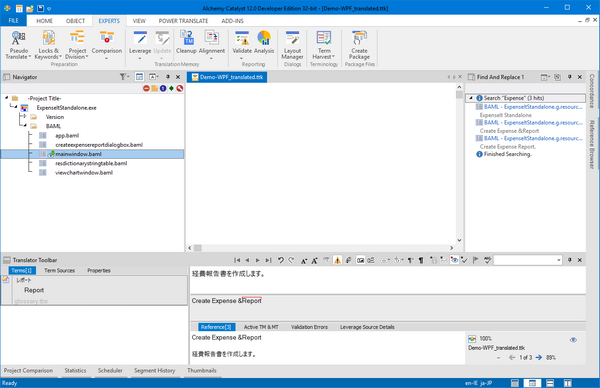This screenshot has width=600, height=388.
Task: Switch to the POWER TRANSLATE ribbon tab
Action: pos(183,21)
